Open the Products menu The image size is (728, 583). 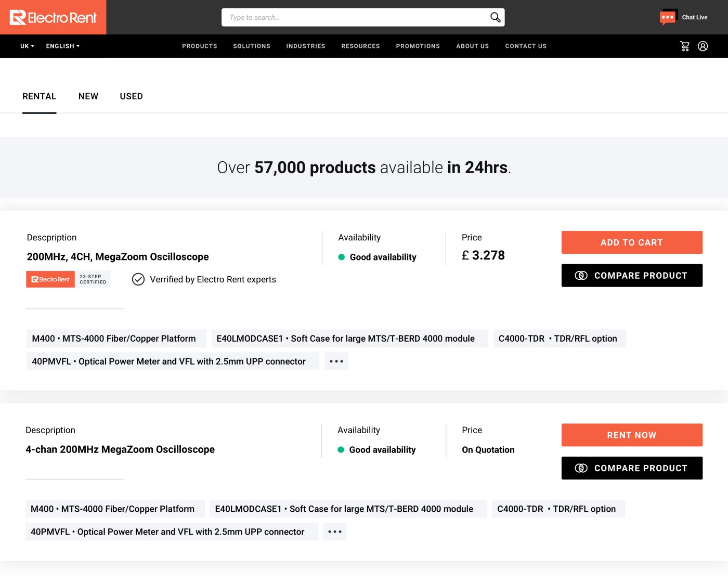(x=200, y=46)
